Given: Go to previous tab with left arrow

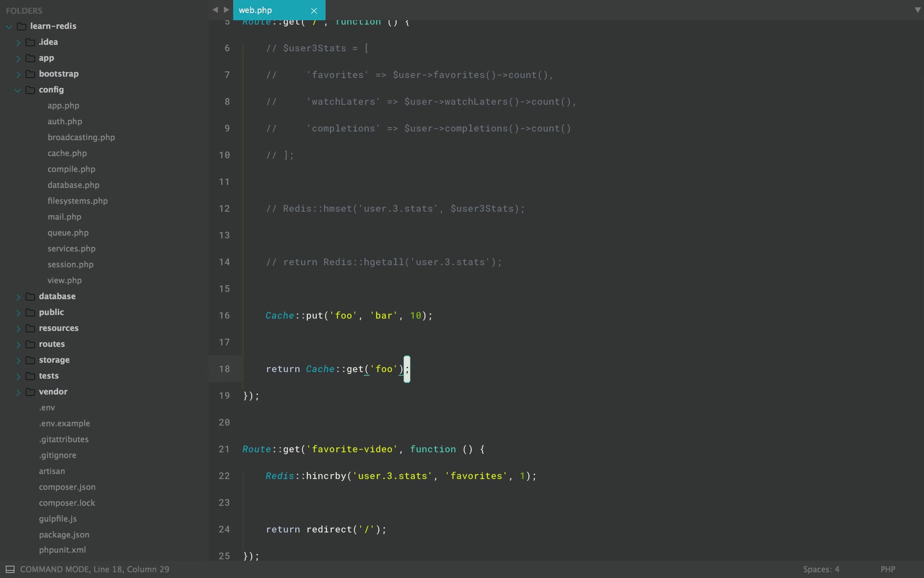Looking at the screenshot, I should (x=215, y=10).
